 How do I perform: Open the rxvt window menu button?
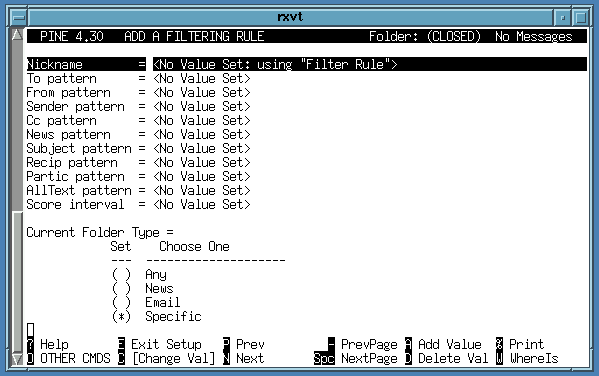(x=18, y=17)
